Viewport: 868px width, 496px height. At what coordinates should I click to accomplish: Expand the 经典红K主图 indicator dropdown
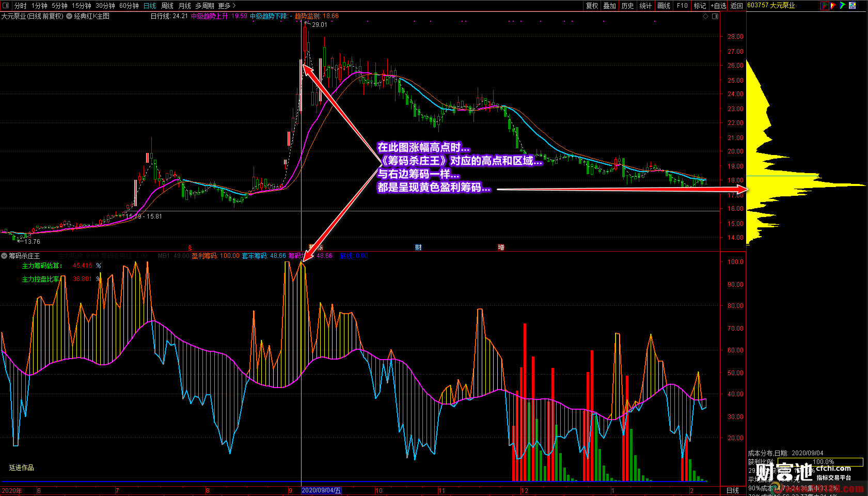click(69, 17)
